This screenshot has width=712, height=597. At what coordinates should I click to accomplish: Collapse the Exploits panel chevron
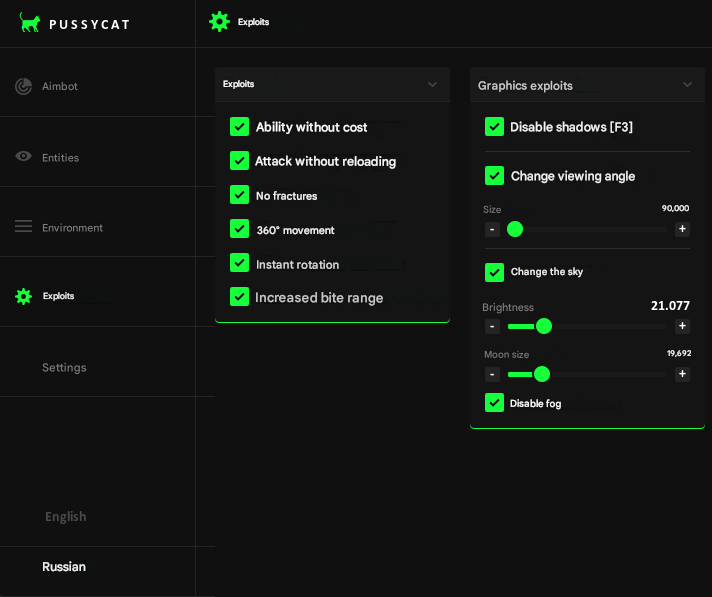point(432,84)
